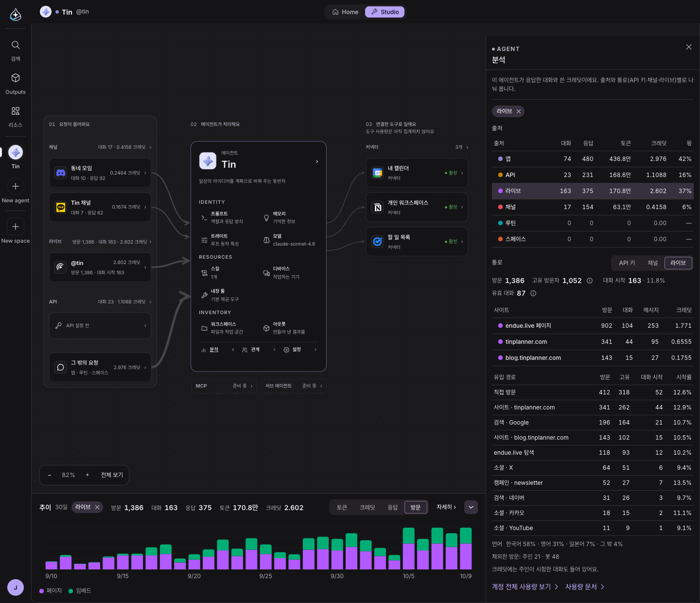This screenshot has width=700, height=603.
Task: Click the info icon next to 유효 대화
Action: [533, 293]
